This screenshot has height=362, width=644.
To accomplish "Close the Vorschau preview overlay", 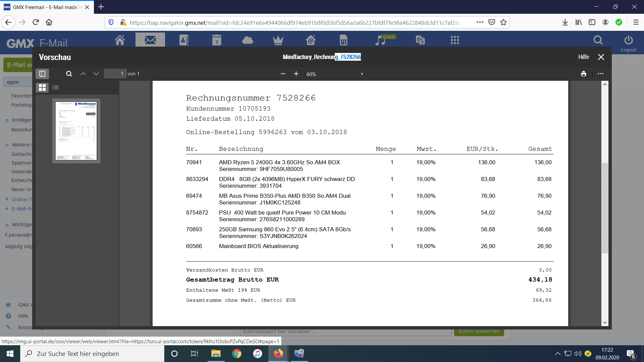I will click(x=601, y=57).
